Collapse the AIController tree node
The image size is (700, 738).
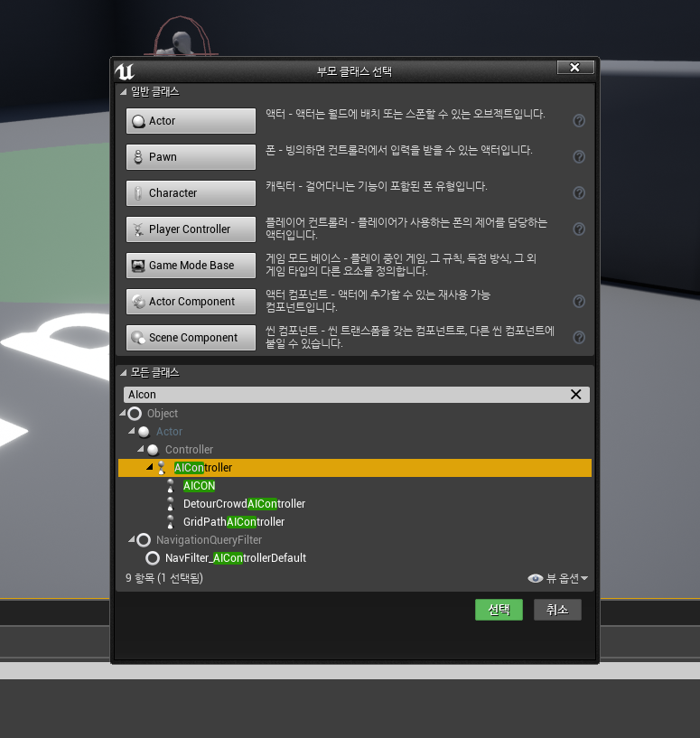point(150,467)
